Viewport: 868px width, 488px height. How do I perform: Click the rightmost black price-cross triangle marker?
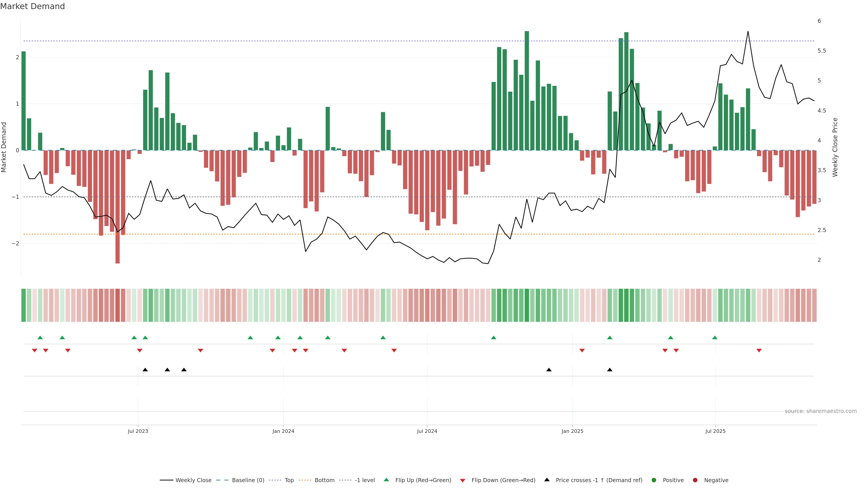610,370
